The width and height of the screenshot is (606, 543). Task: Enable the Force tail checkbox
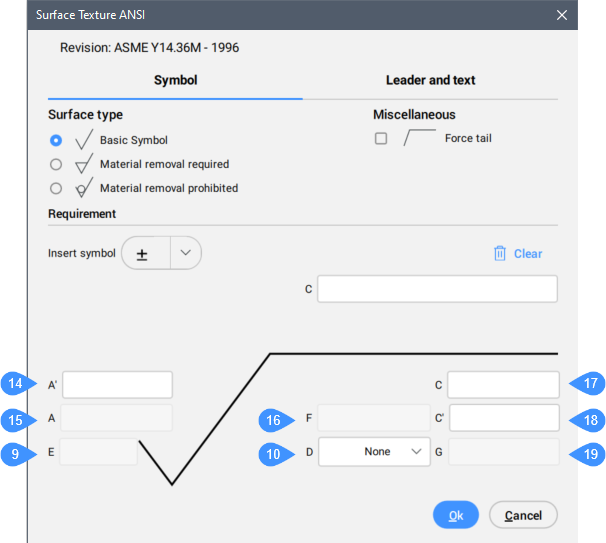[x=381, y=139]
